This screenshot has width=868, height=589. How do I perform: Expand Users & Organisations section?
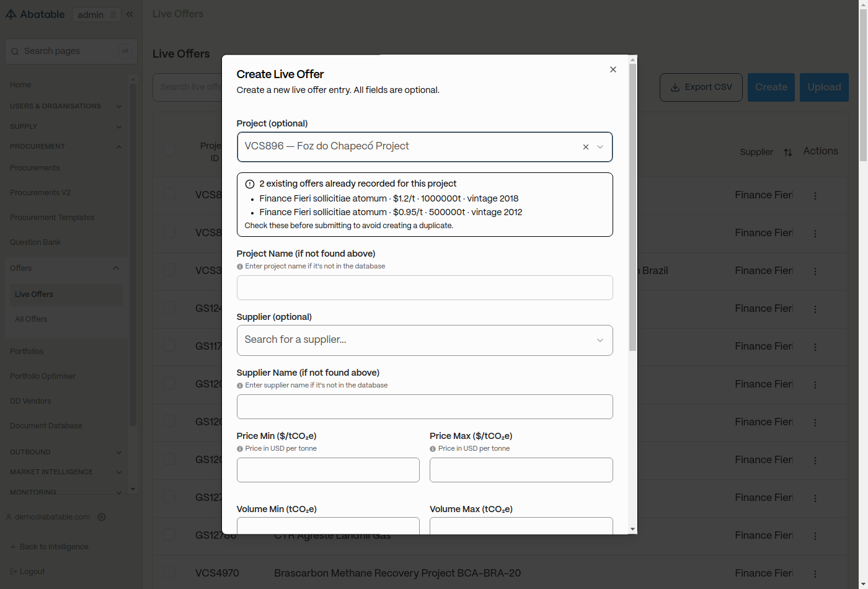[65, 106]
